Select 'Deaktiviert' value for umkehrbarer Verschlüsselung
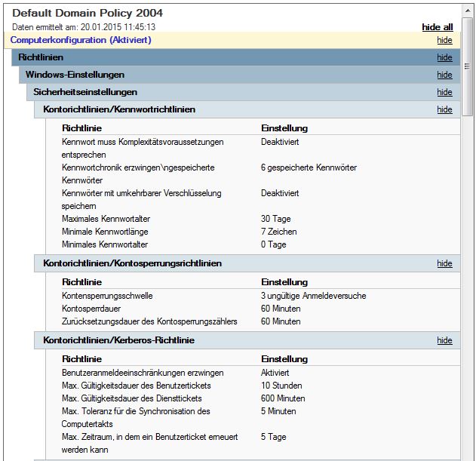476x461 pixels. (280, 193)
